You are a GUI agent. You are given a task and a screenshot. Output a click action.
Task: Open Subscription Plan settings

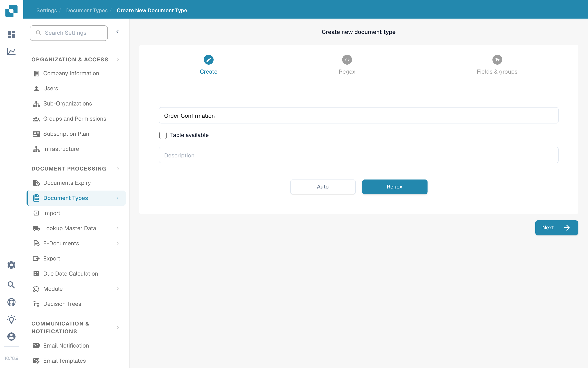tap(76, 134)
